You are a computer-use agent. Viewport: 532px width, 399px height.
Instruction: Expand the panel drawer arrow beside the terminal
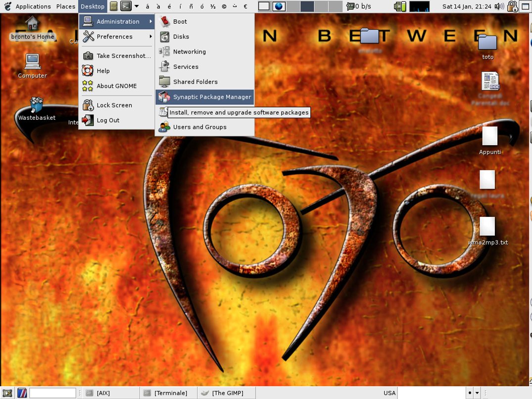(137, 6)
